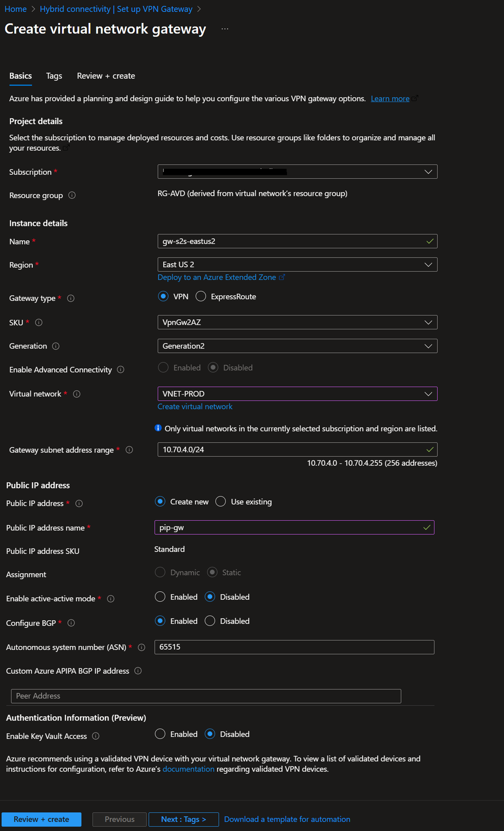This screenshot has width=504, height=831.
Task: Open the SKU dropdown showing VpnGw2AZ
Action: tap(297, 322)
